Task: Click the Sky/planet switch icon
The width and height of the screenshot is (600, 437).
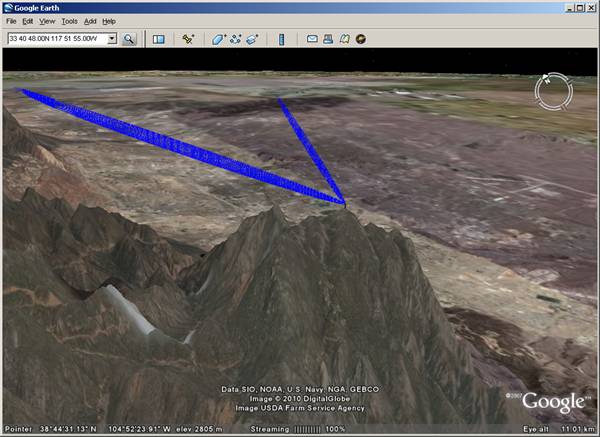Action: tap(360, 39)
